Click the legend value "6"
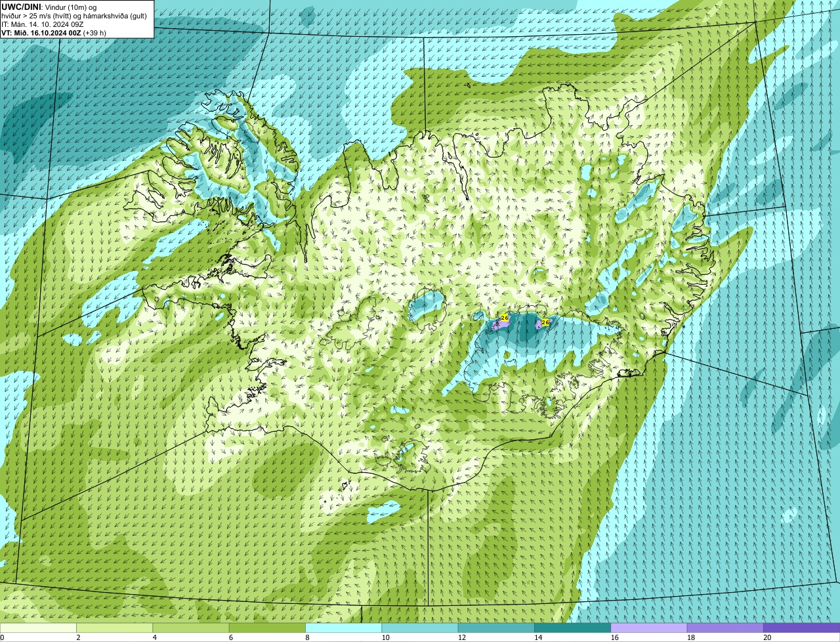 tap(230, 637)
